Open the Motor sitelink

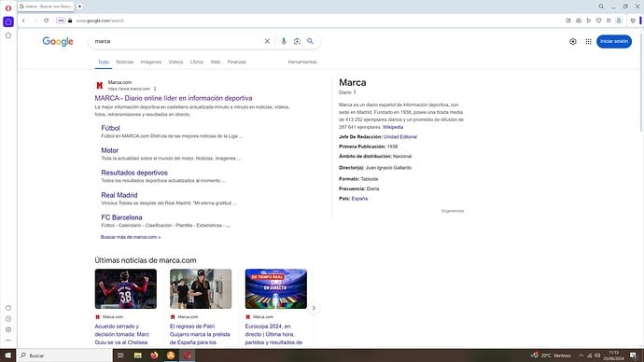click(109, 150)
